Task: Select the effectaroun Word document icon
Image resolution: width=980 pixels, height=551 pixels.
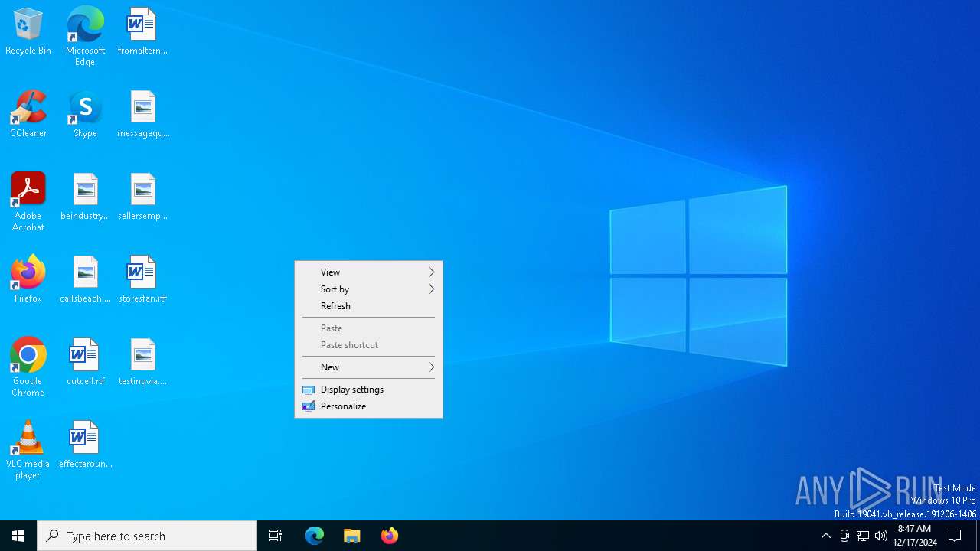Action: click(85, 445)
